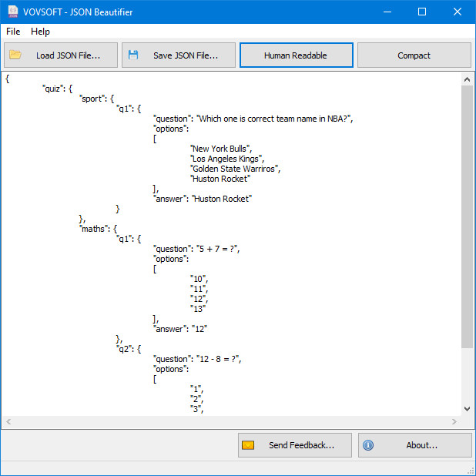476x476 pixels.
Task: Click "Huston Rocket" in the options list
Action: 220,179
